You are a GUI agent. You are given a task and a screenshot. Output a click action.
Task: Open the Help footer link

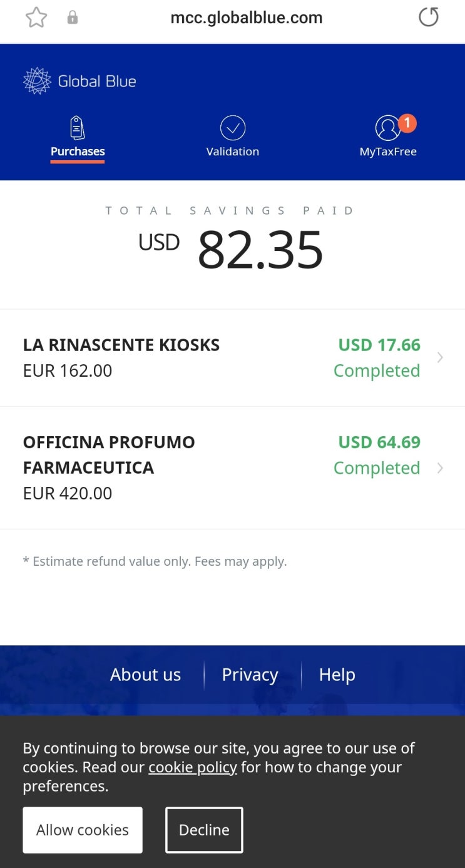pyautogui.click(x=337, y=675)
